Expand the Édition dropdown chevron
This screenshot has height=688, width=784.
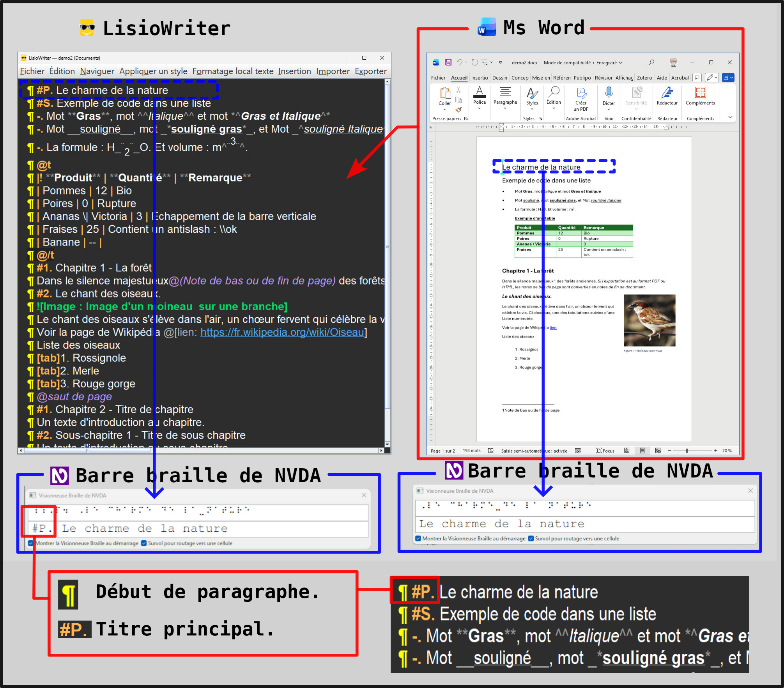[x=554, y=108]
